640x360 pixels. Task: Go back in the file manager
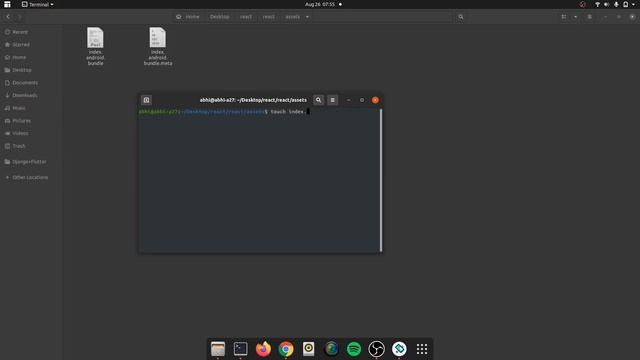click(8, 17)
